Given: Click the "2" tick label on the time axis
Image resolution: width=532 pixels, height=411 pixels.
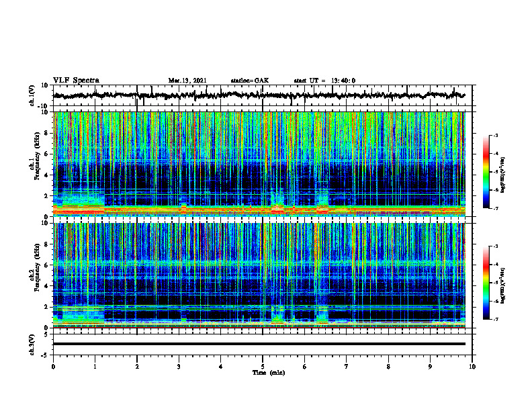Looking at the screenshot, I should coord(137,367).
